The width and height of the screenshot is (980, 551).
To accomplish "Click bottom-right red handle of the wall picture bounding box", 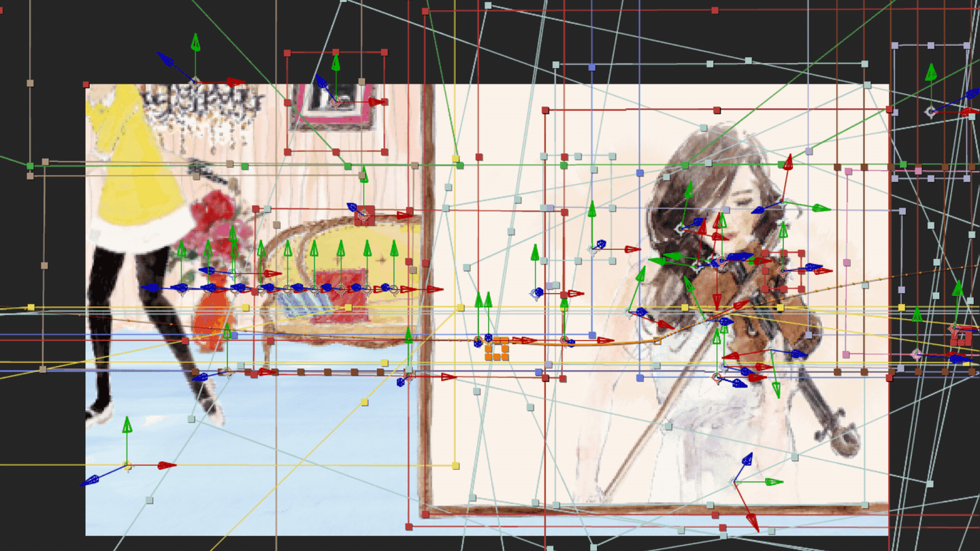I will 385,152.
